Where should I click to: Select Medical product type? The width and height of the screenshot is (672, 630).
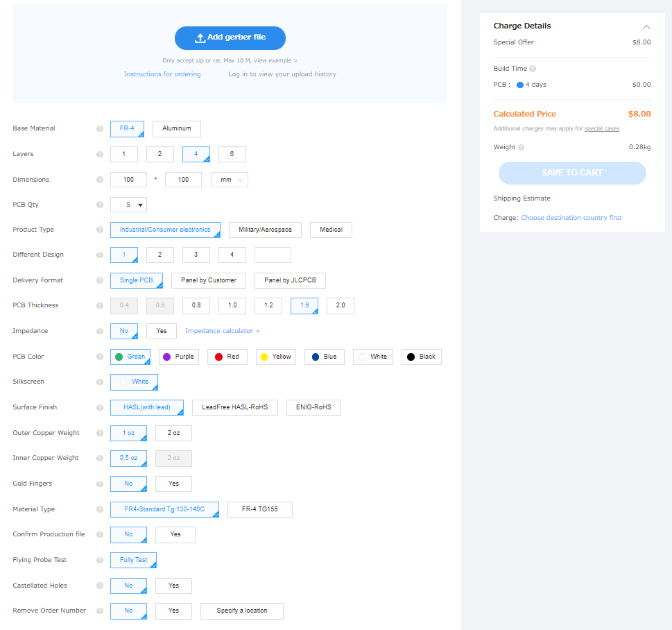click(x=331, y=230)
